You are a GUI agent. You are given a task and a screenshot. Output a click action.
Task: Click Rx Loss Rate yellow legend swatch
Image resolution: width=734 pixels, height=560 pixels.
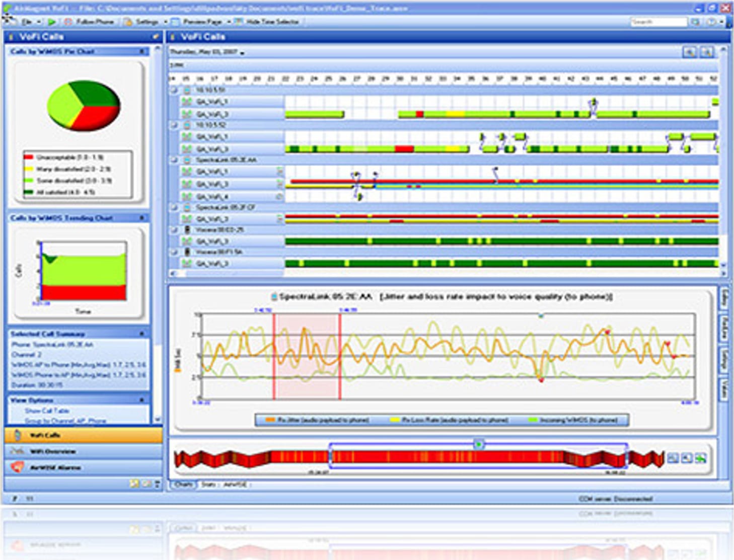click(x=395, y=420)
